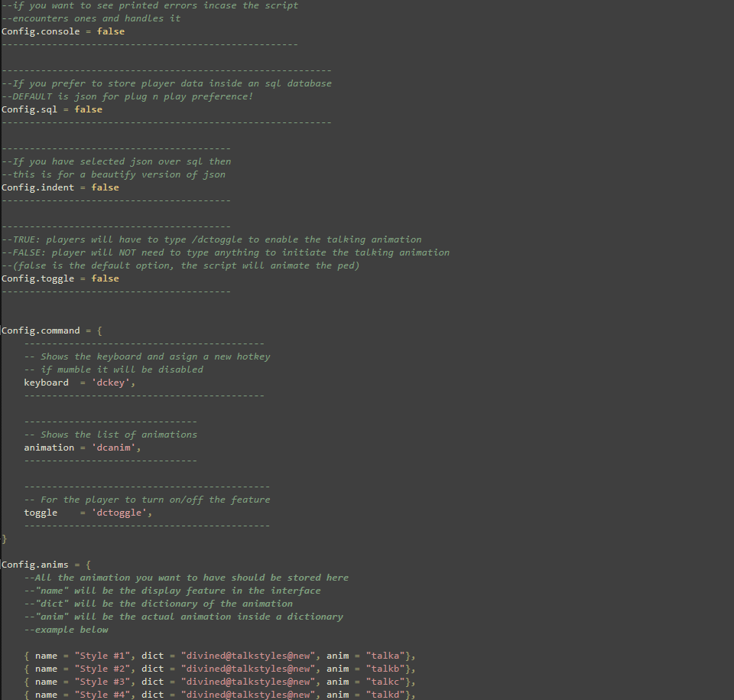
Task: Click the dict string on the Style #3 line
Action: tap(248, 682)
